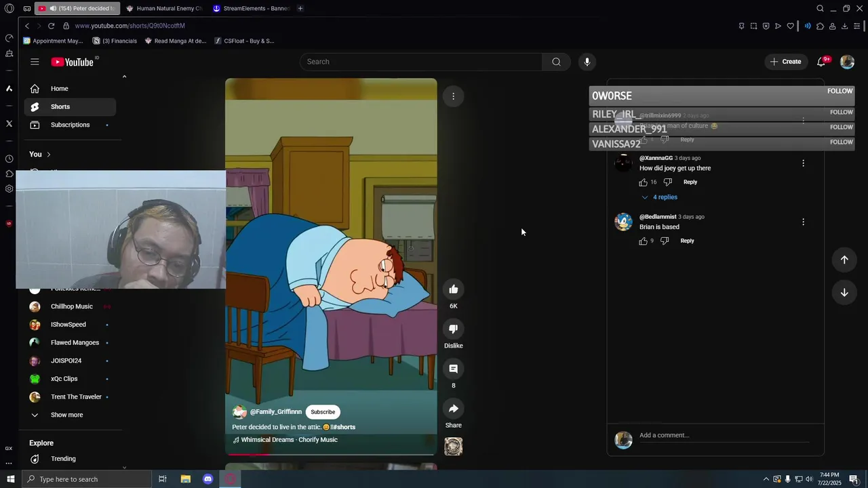The height and width of the screenshot is (488, 868).
Task: Open a new browser tab
Action: click(x=300, y=8)
